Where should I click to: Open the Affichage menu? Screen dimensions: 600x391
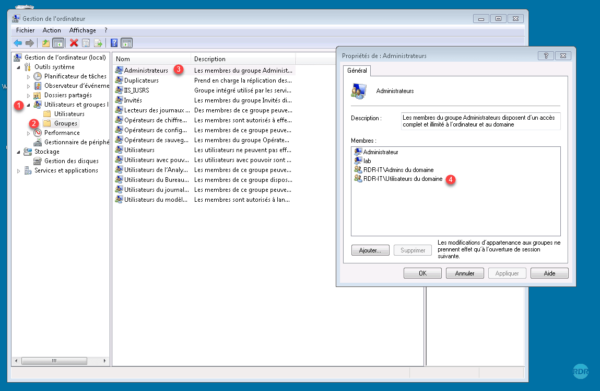(x=82, y=30)
